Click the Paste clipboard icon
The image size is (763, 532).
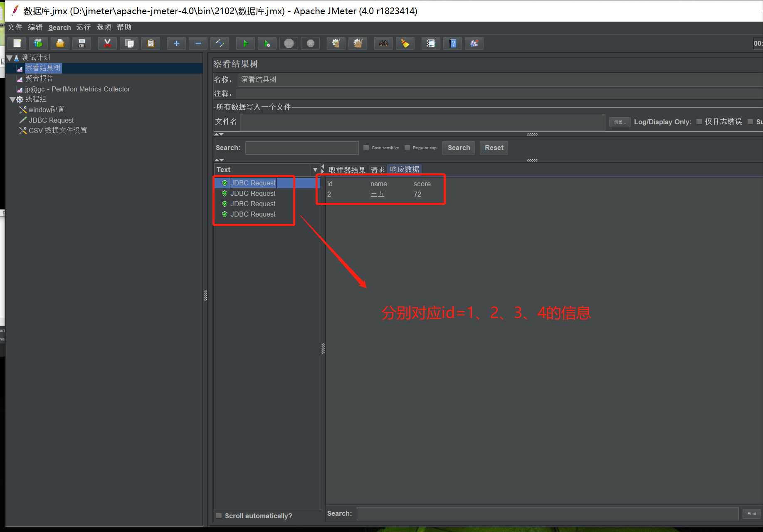pyautogui.click(x=151, y=43)
